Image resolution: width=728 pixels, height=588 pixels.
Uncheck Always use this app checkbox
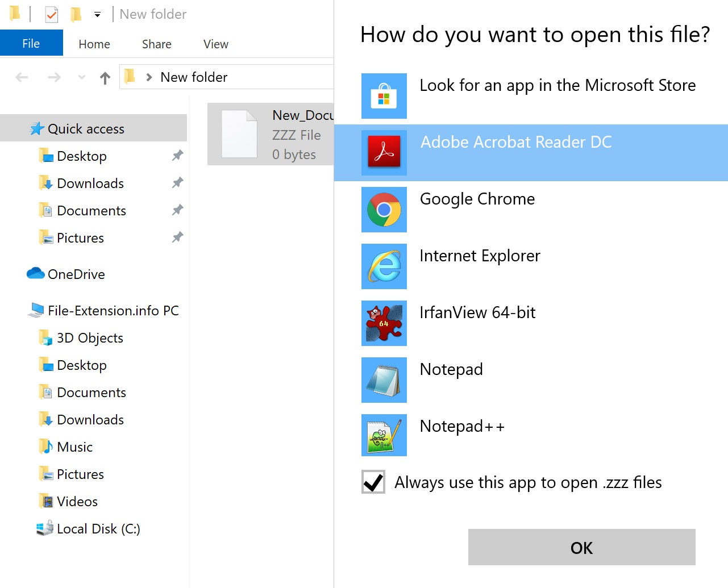coord(373,482)
